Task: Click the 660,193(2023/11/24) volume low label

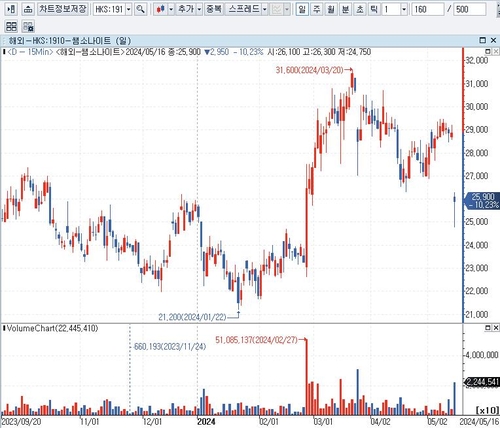Action: (170, 347)
